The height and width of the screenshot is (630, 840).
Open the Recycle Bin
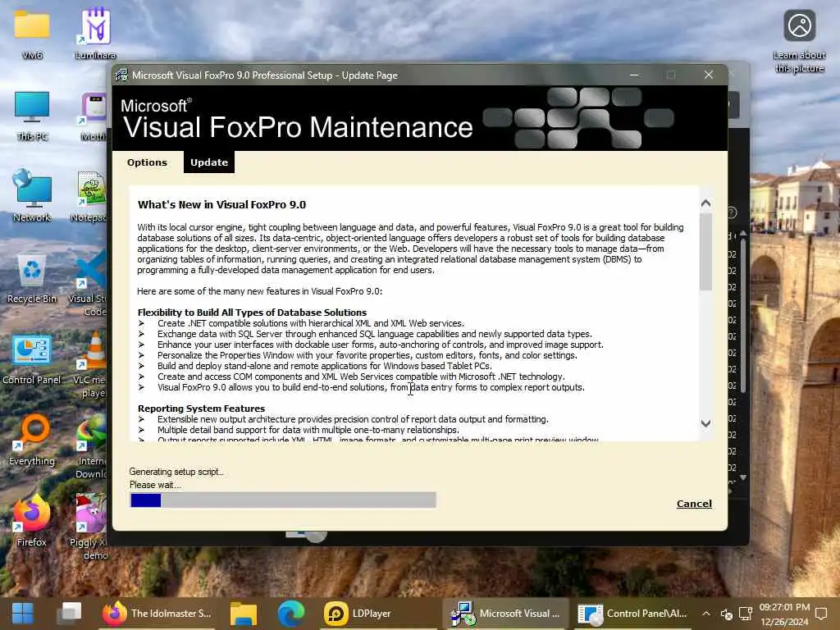(32, 279)
